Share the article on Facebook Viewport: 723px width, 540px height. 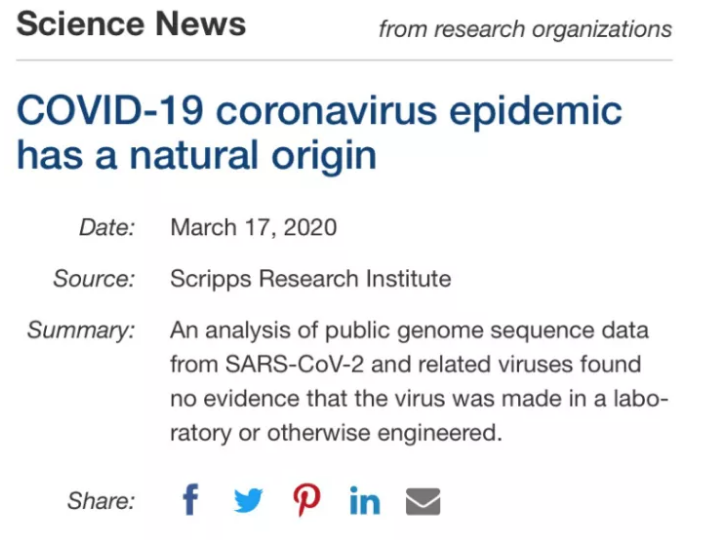(x=190, y=500)
